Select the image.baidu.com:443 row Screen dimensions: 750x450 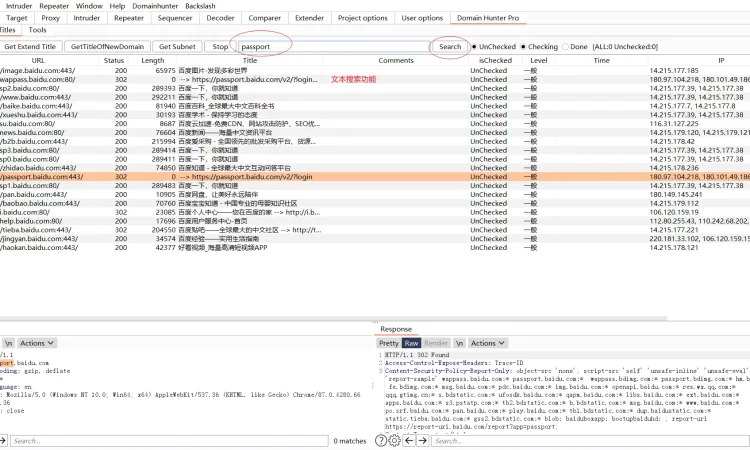[375, 70]
